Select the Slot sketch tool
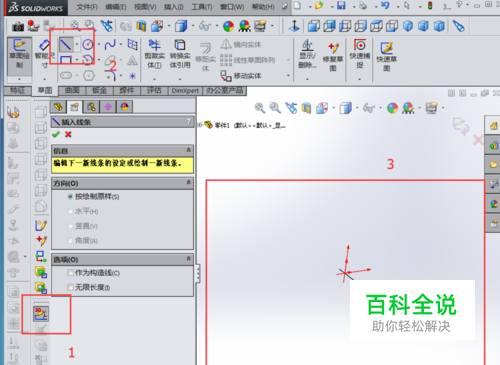Screen dimensions: 500x365 pos(66,76)
